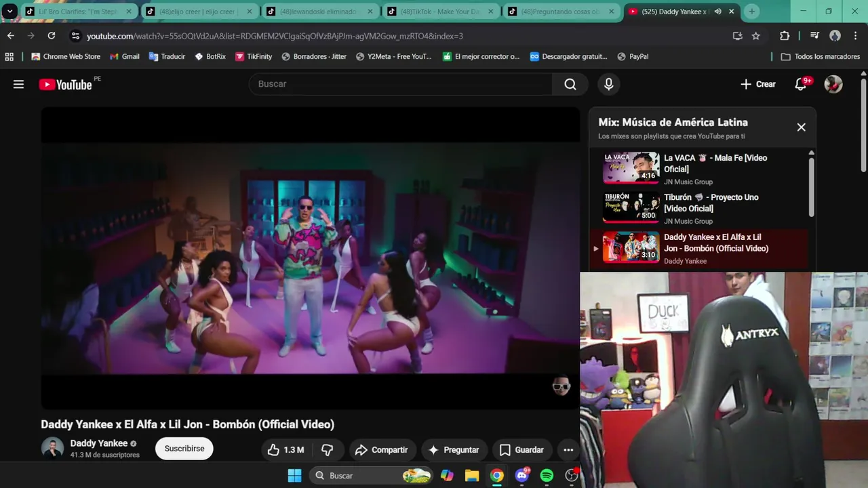Screen dimensions: 868x488
Task: Open the YouTube hamburger guide menu
Action: pyautogui.click(x=18, y=84)
